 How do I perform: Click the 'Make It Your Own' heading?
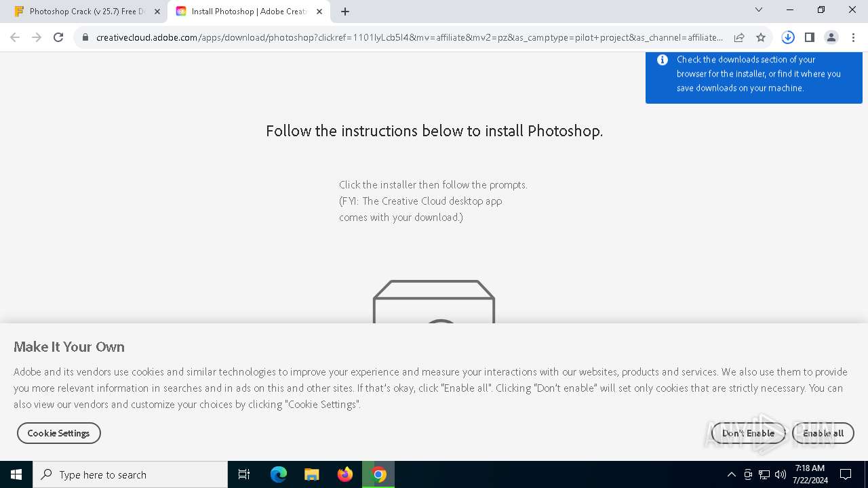pyautogui.click(x=69, y=347)
